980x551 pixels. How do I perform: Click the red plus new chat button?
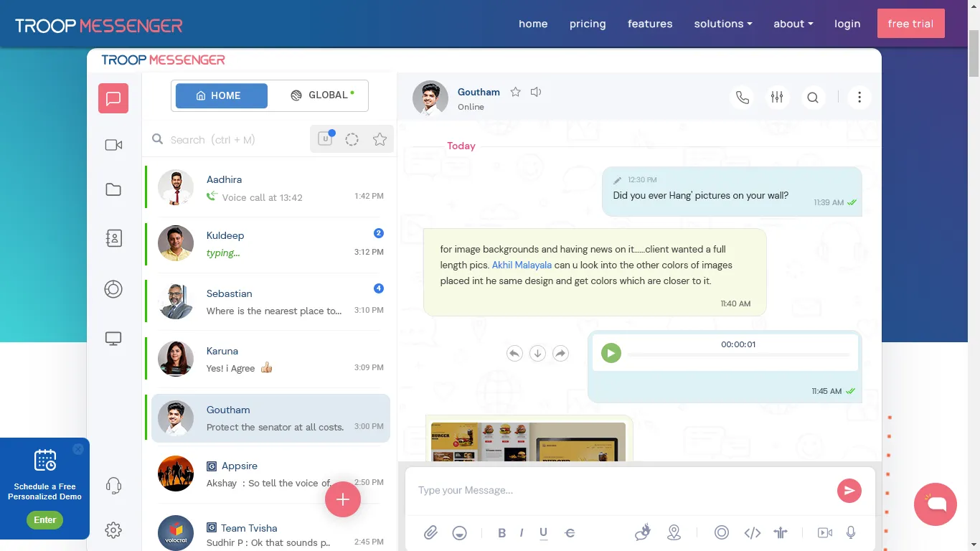pyautogui.click(x=343, y=499)
